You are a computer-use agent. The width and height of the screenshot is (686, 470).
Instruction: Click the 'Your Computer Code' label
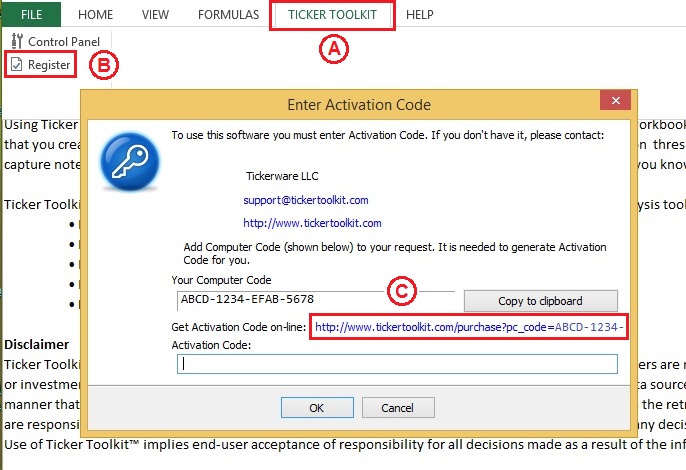221,280
